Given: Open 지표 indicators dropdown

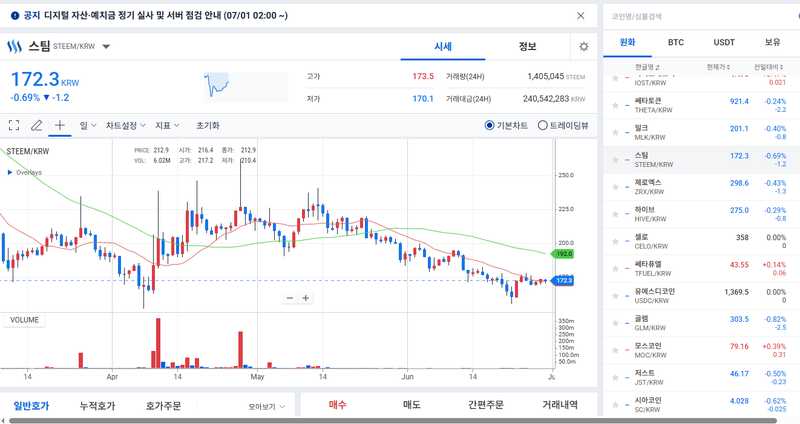Looking at the screenshot, I should click(167, 125).
